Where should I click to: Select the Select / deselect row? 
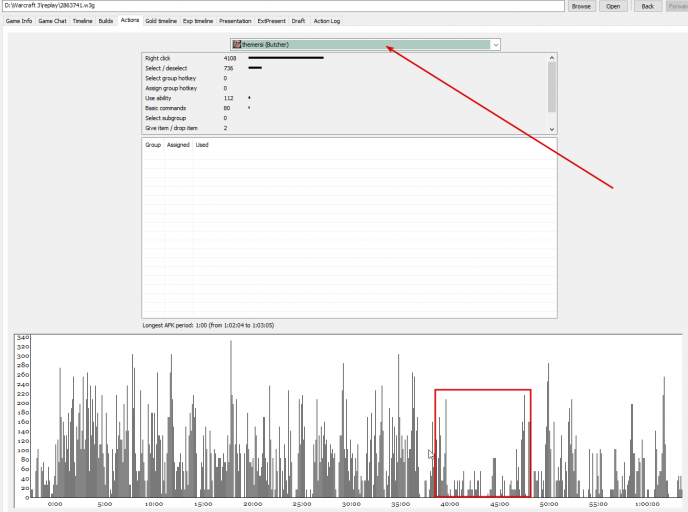coord(344,68)
